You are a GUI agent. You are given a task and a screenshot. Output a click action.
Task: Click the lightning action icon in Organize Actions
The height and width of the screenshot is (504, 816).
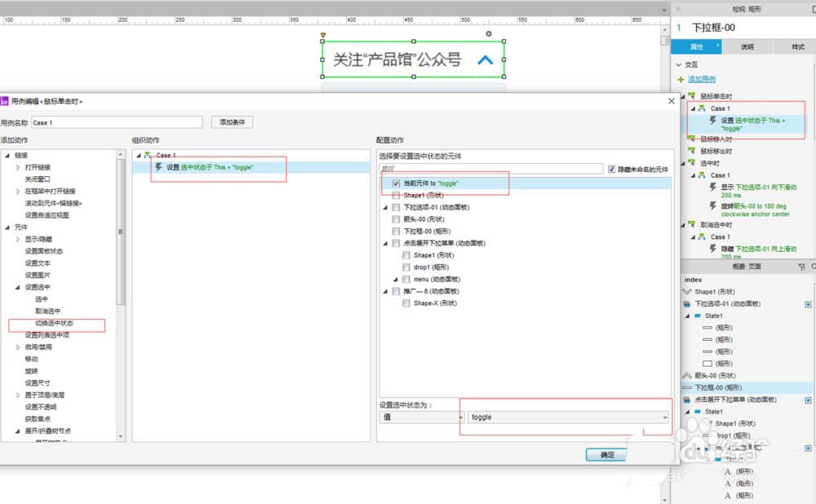tap(159, 167)
